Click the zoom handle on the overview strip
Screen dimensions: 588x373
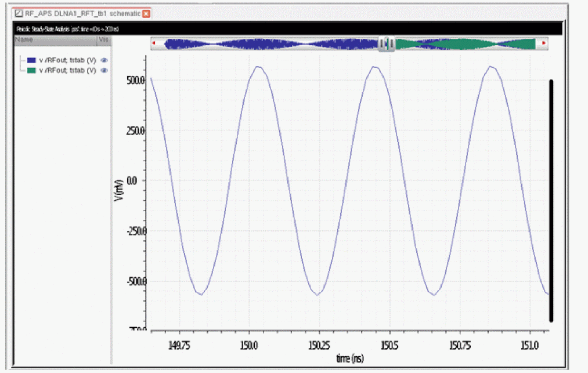387,44
